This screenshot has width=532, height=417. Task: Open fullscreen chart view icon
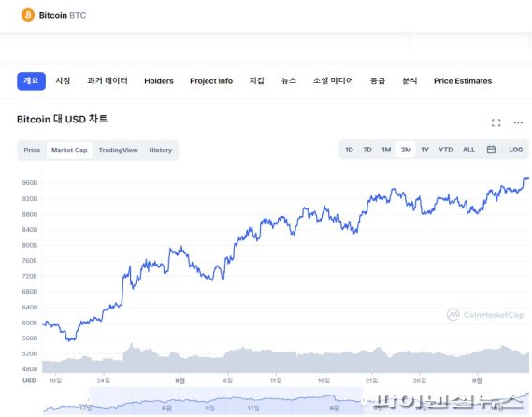(496, 122)
